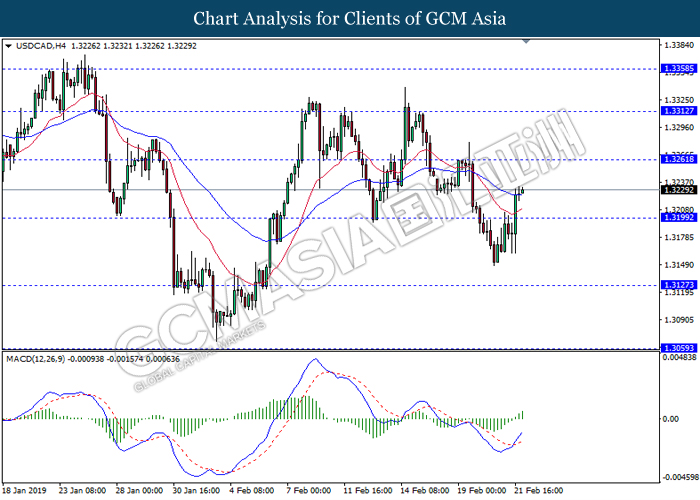Click the 1.31490 price scale value
700x500 pixels.
679,265
